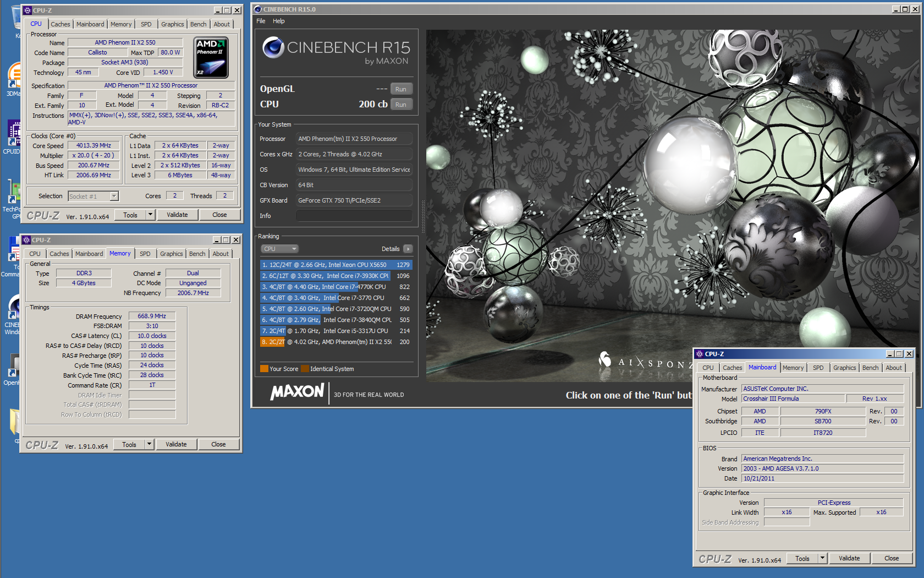Open Bench tab in top CPU-Z window

coord(199,24)
